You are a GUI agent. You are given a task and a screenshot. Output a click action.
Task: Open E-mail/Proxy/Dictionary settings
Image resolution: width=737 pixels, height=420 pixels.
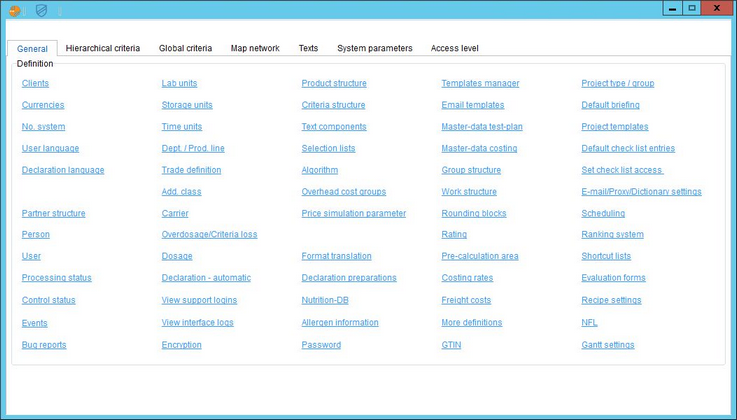click(x=641, y=191)
